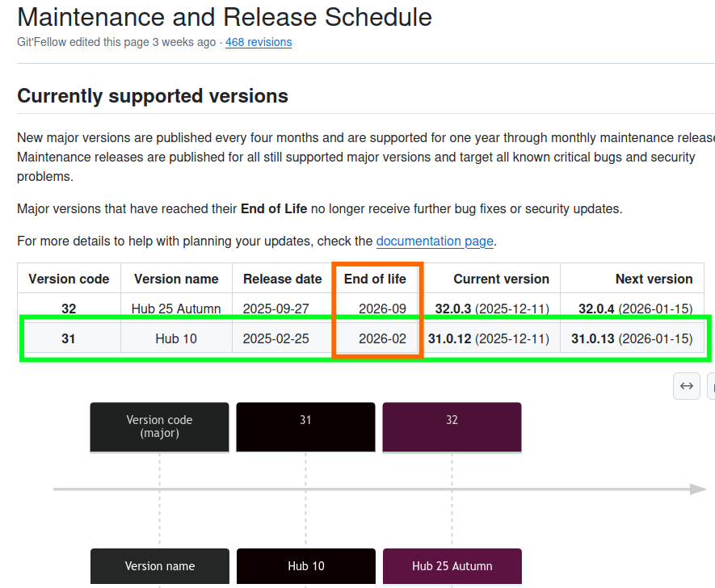Click the Version code table header
This screenshot has width=715, height=588.
pos(69,279)
